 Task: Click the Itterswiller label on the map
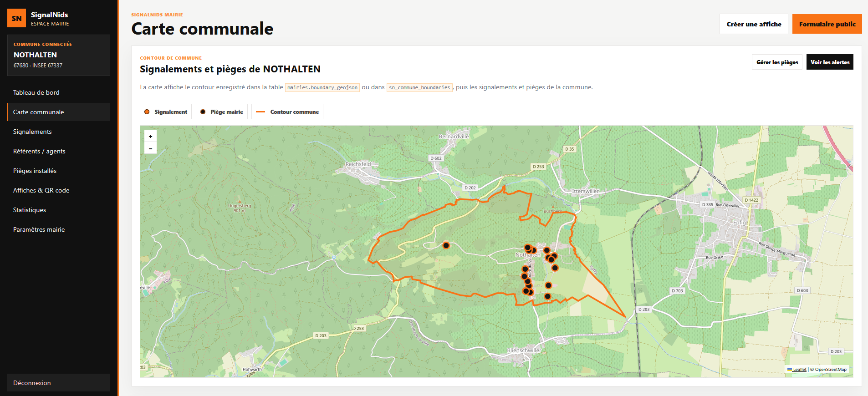[x=585, y=191]
